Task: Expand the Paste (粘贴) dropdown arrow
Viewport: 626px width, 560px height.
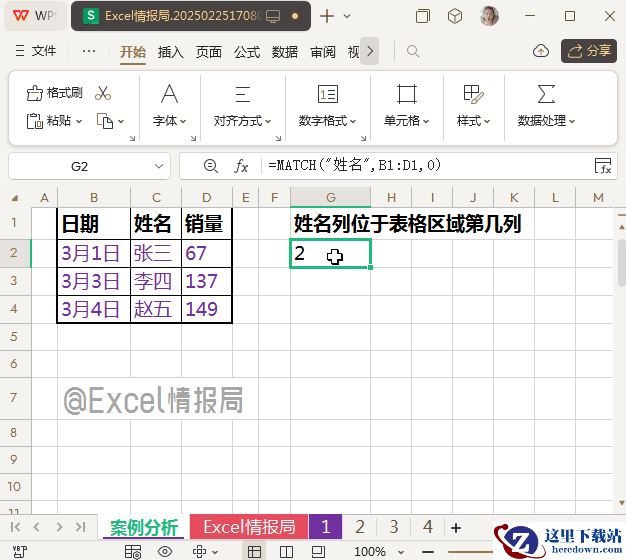Action: click(x=79, y=121)
